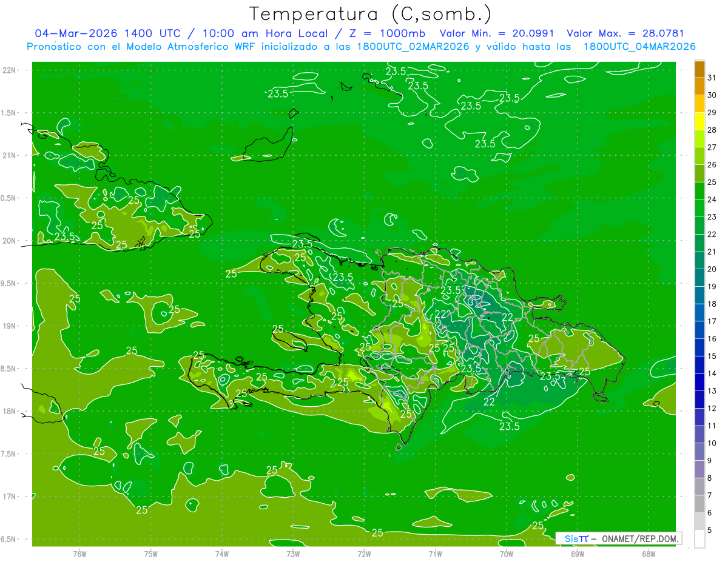
Task: Click the "18" color scale label
Action: coord(712,304)
